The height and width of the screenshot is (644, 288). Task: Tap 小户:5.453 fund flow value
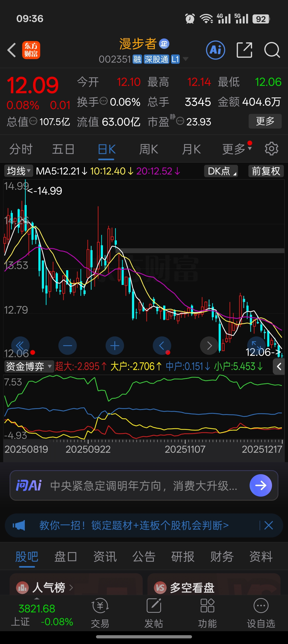coord(238,367)
